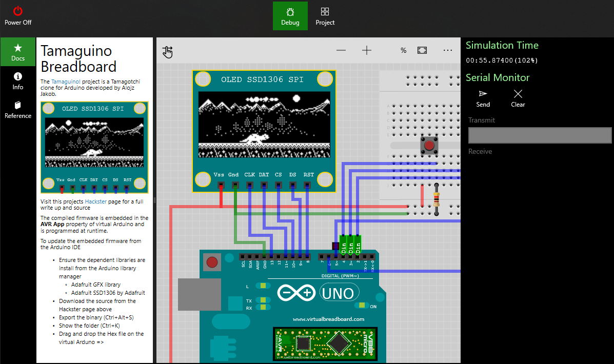The width and height of the screenshot is (614, 364).
Task: Click the Power Off button
Action: point(18,15)
